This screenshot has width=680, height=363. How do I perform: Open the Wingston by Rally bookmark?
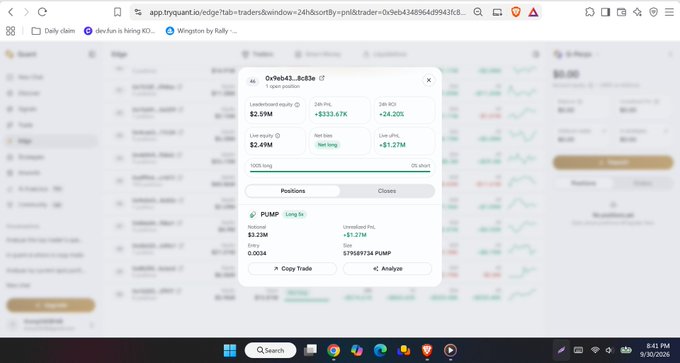click(x=201, y=31)
